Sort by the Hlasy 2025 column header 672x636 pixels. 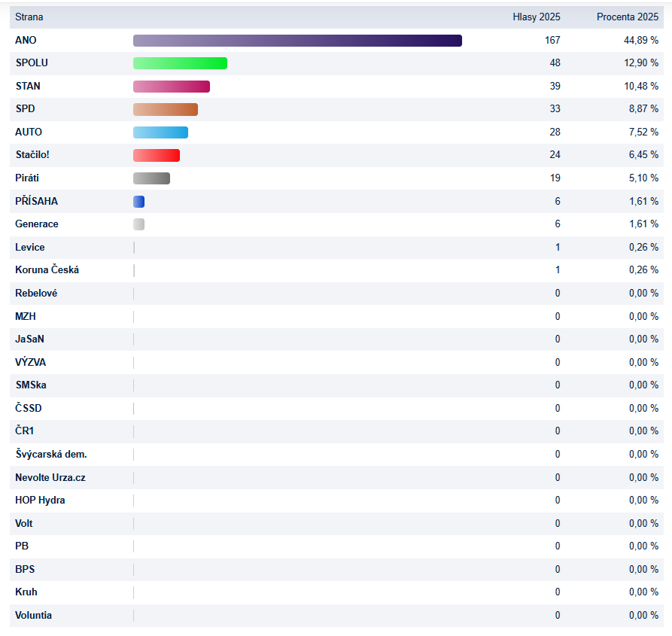(x=536, y=17)
